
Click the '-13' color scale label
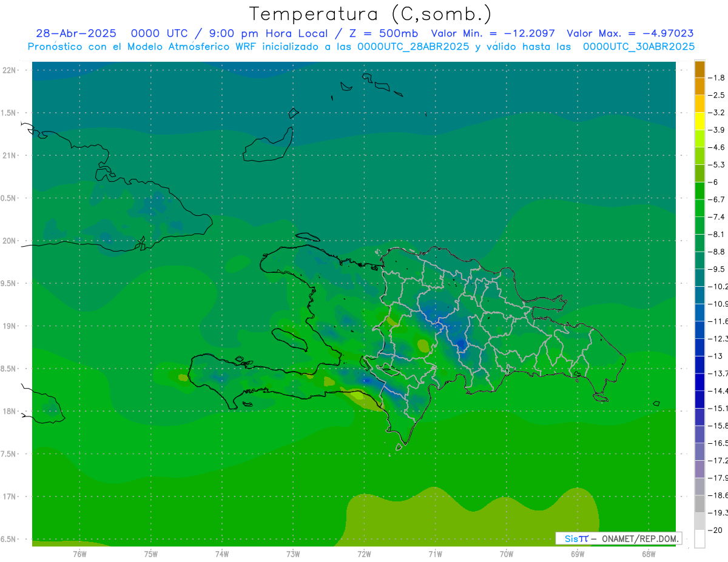pyautogui.click(x=715, y=356)
